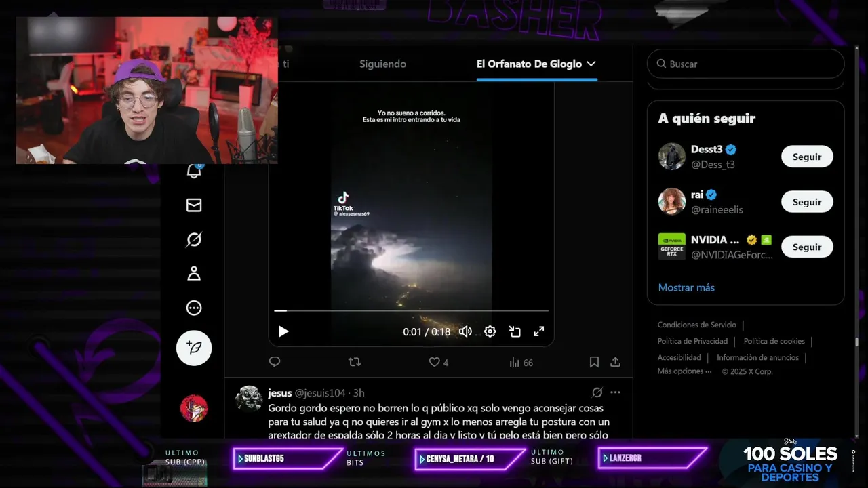Open jesus username on post
Screen dimensions: 868x488
pos(280,393)
